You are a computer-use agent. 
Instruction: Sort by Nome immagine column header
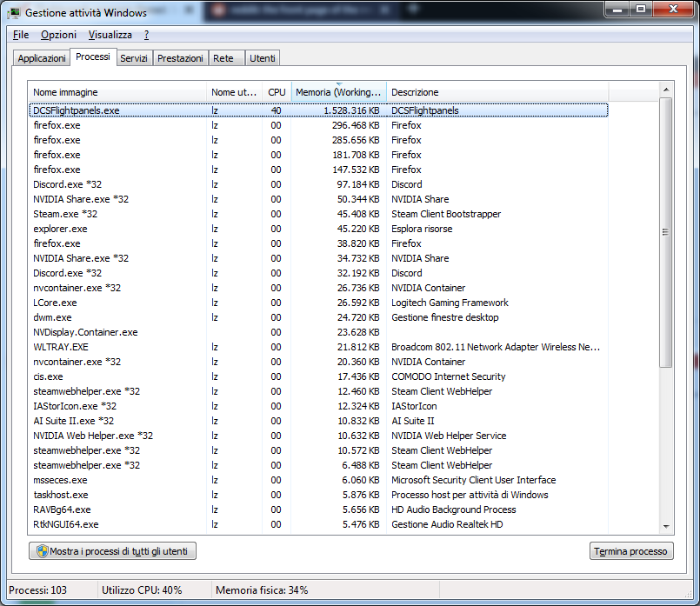pos(117,92)
